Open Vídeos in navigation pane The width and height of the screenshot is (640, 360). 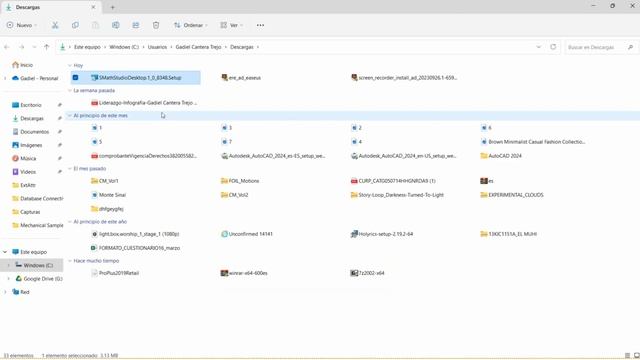point(24,172)
